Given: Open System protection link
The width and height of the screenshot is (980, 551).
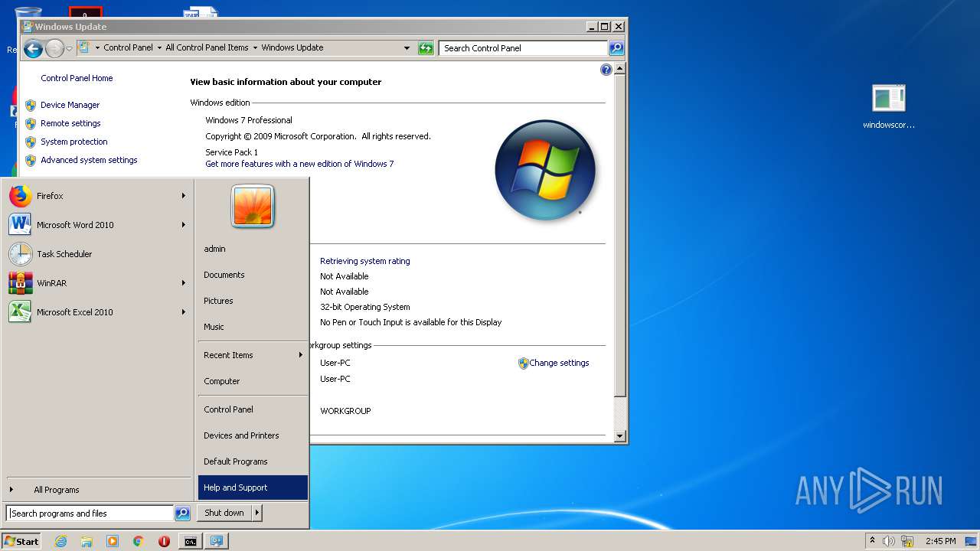Looking at the screenshot, I should (x=74, y=142).
